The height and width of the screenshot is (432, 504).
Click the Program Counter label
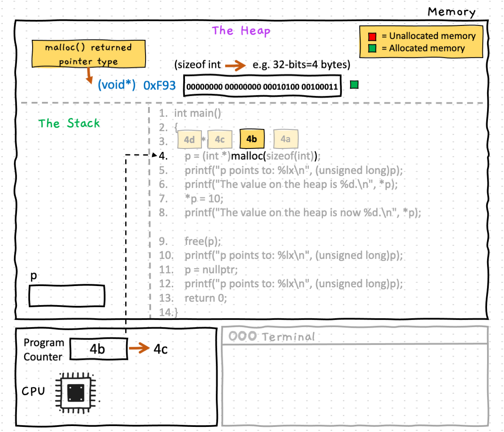coord(44,350)
